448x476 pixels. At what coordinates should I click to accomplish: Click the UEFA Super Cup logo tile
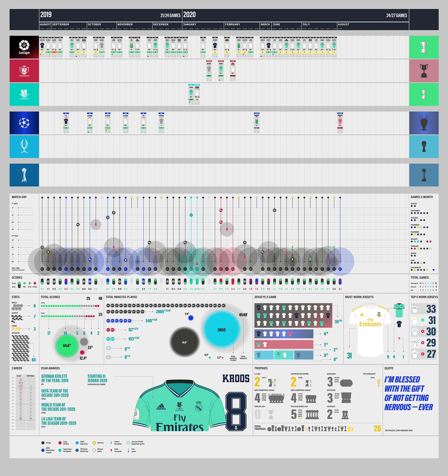pyautogui.click(x=24, y=147)
